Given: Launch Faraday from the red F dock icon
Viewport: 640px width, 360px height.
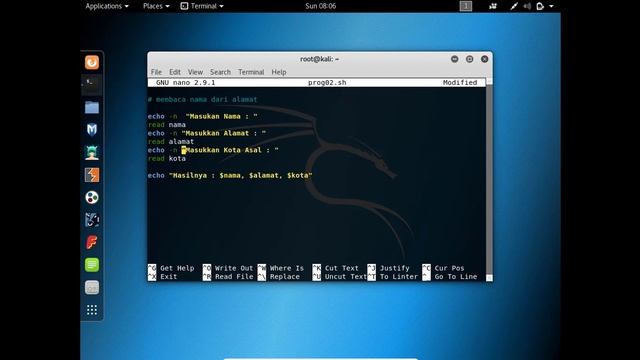Looking at the screenshot, I should (92, 242).
